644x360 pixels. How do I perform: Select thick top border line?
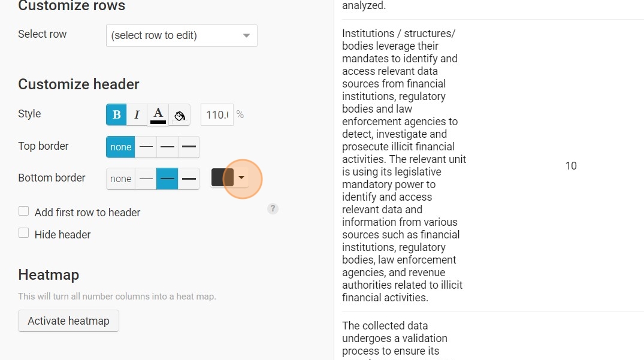point(189,147)
